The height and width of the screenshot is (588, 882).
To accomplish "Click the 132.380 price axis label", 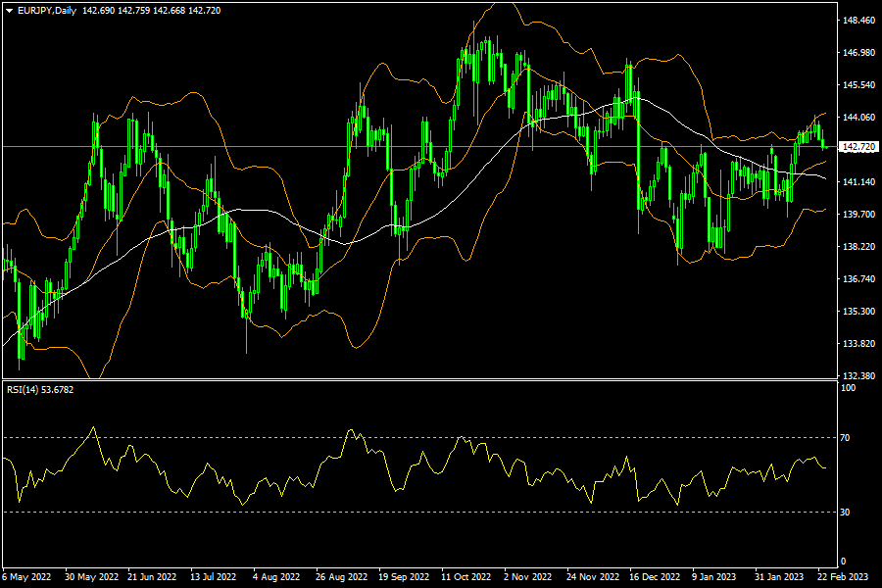I will click(858, 376).
